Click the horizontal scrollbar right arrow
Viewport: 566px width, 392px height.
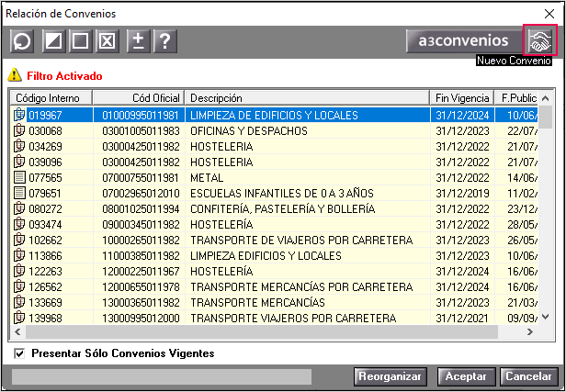(530, 331)
